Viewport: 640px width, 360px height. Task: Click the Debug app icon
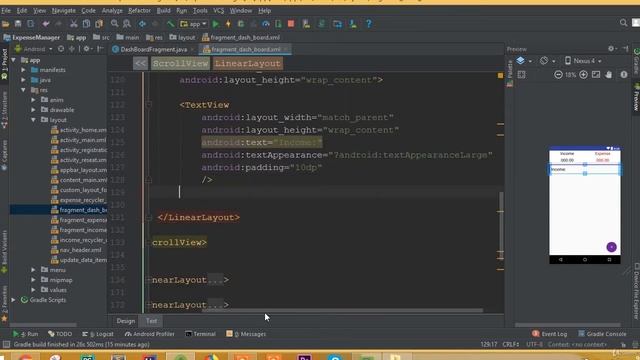pos(241,24)
